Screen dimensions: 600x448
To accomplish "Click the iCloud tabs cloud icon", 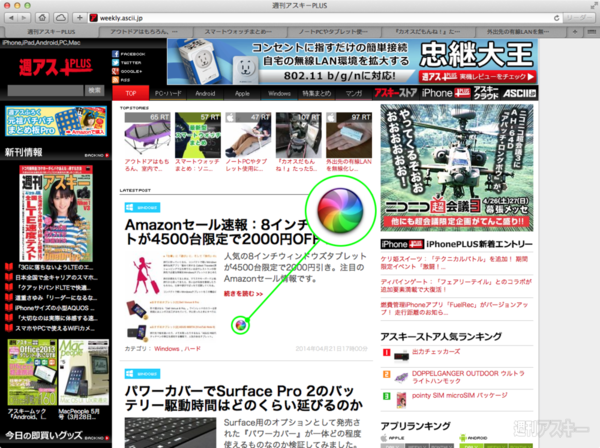I will coord(61,18).
